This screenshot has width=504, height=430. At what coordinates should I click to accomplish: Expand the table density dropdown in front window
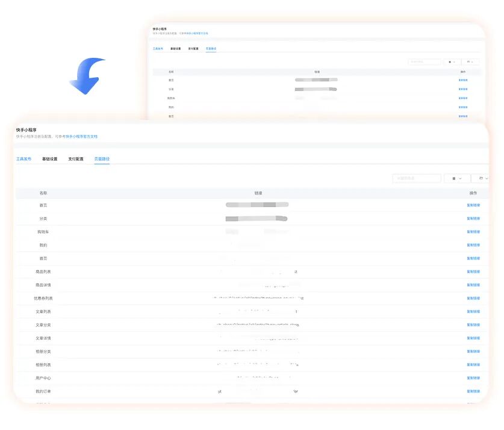[x=457, y=178]
